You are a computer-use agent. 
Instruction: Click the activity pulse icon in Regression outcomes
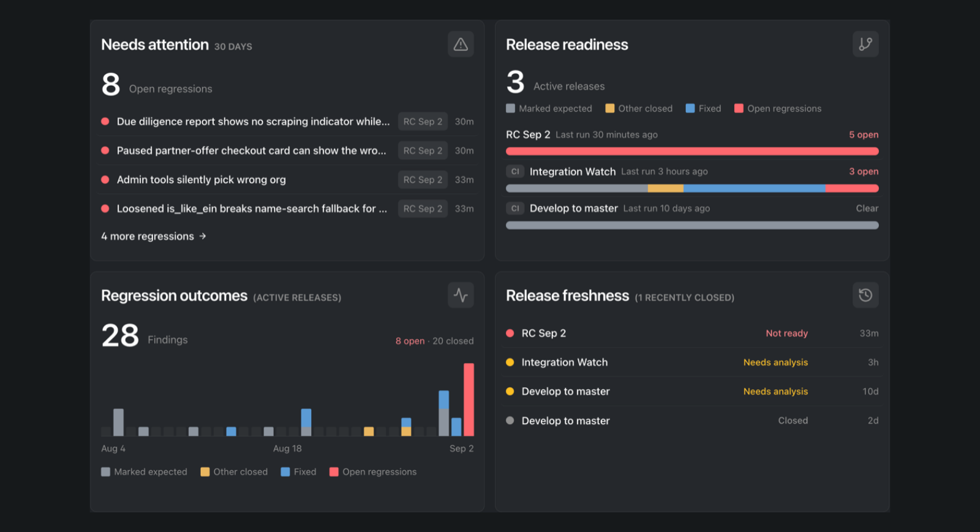pyautogui.click(x=461, y=295)
